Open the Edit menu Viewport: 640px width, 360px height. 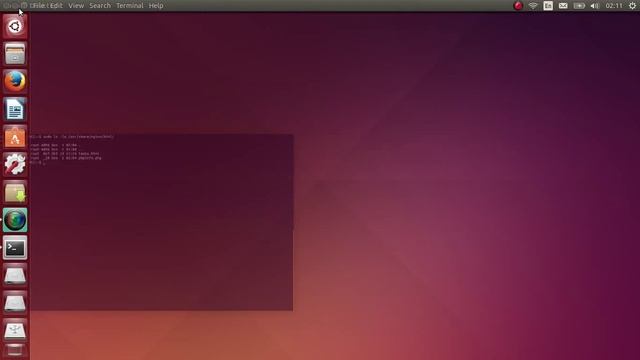(56, 6)
